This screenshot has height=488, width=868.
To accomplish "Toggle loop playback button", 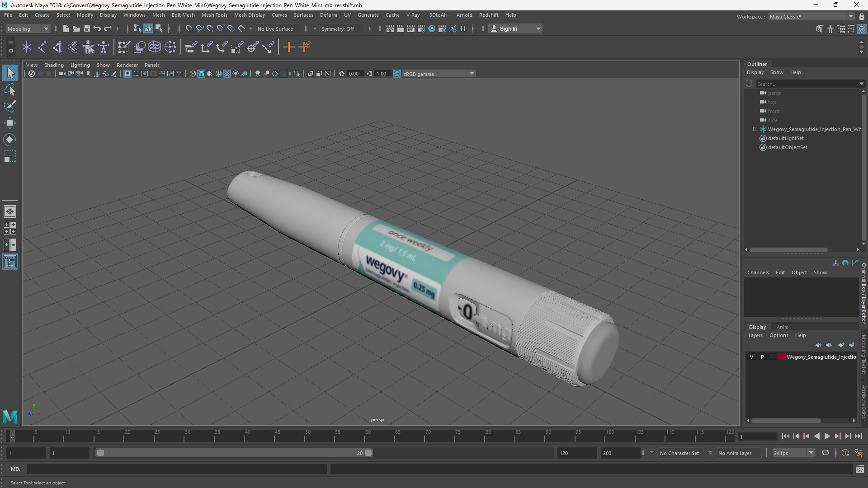I will coord(825,453).
